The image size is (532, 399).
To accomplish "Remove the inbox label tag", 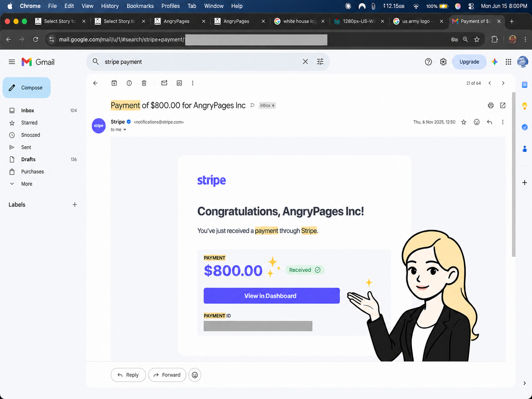I will 273,105.
